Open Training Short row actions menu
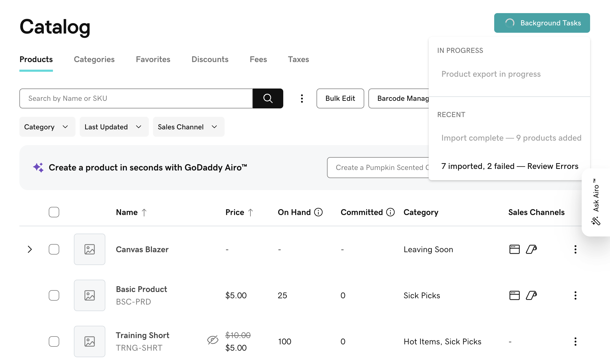This screenshot has height=364, width=610. click(575, 341)
